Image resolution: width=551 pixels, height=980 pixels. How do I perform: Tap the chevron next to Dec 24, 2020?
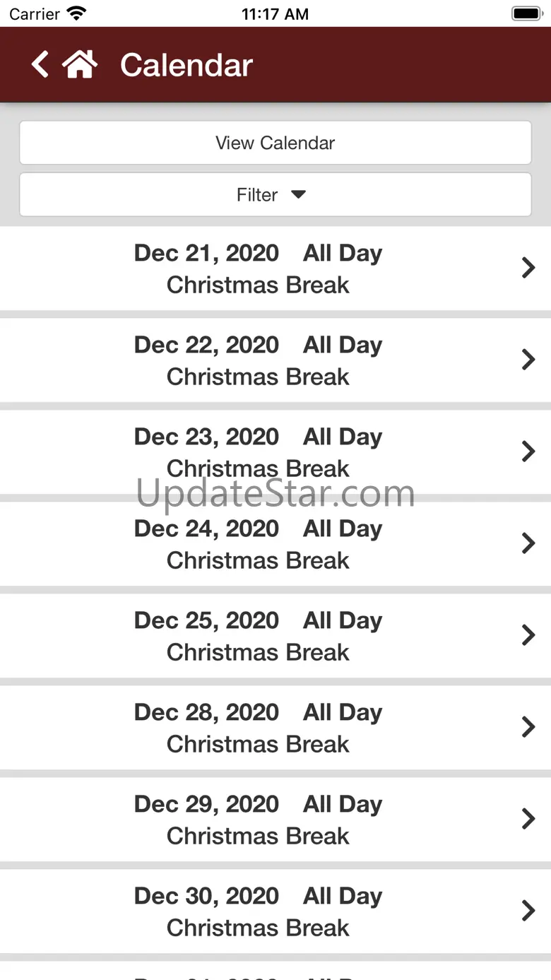click(528, 543)
